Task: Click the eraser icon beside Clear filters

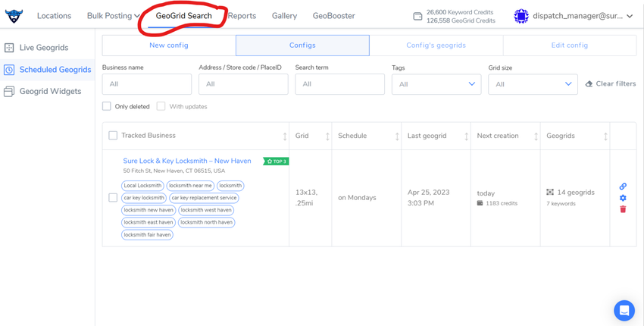Action: 589,84
